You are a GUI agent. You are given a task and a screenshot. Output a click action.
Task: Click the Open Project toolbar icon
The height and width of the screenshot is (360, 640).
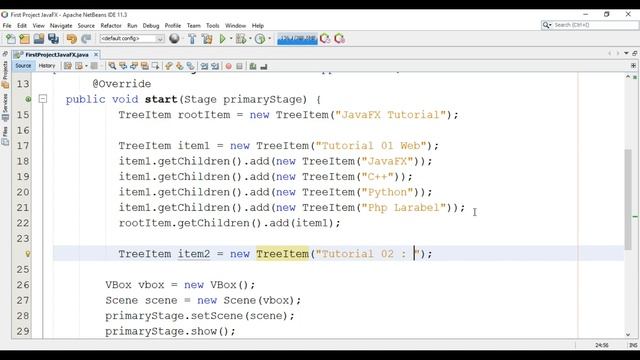39,39
